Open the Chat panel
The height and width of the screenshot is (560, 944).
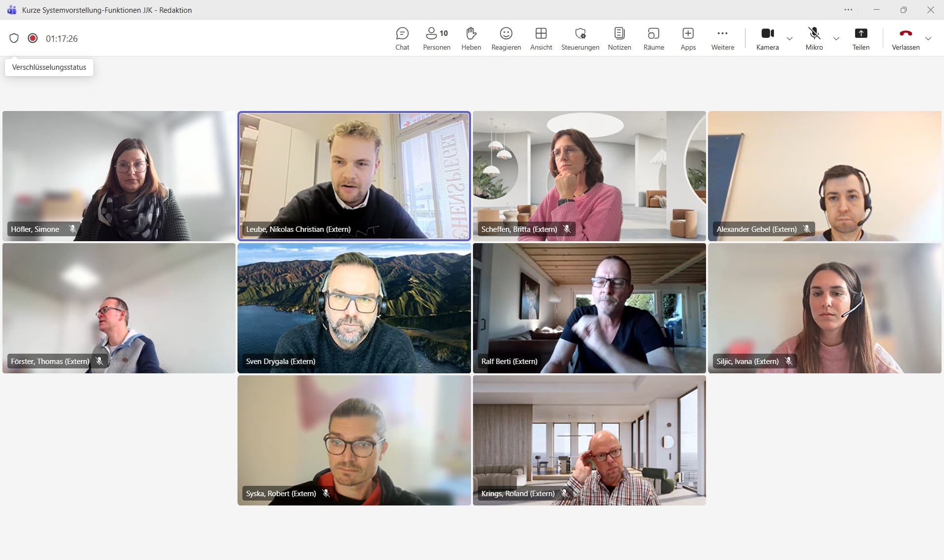402,38
